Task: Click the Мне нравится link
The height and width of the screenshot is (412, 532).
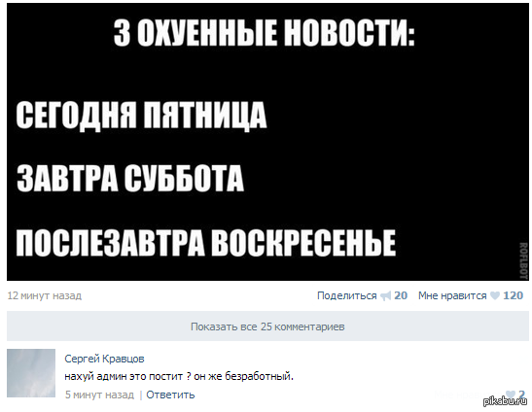Action: point(452,295)
